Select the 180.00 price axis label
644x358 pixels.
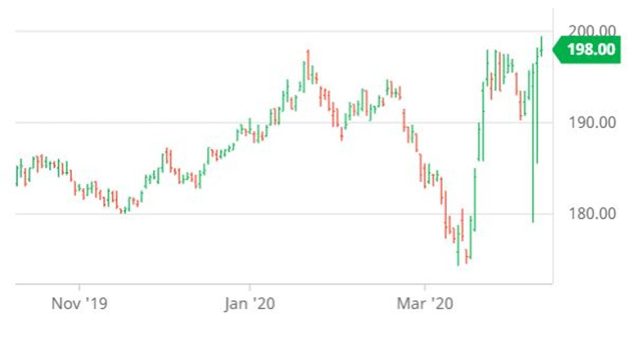[592, 214]
